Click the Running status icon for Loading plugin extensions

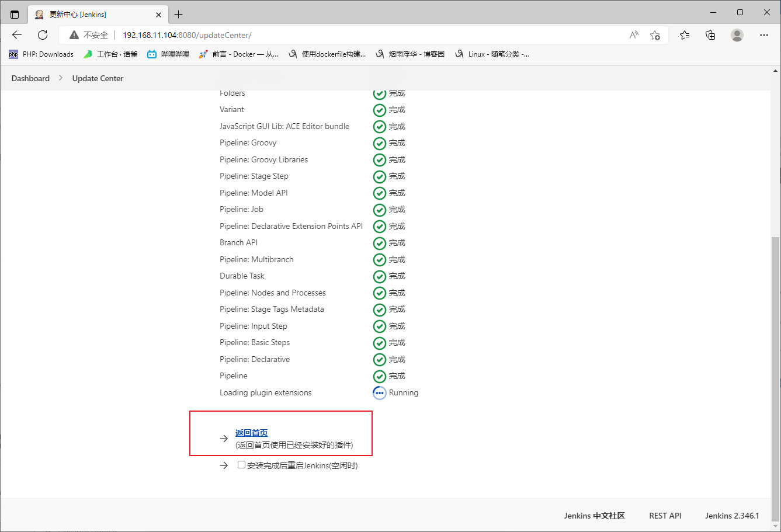tap(380, 393)
